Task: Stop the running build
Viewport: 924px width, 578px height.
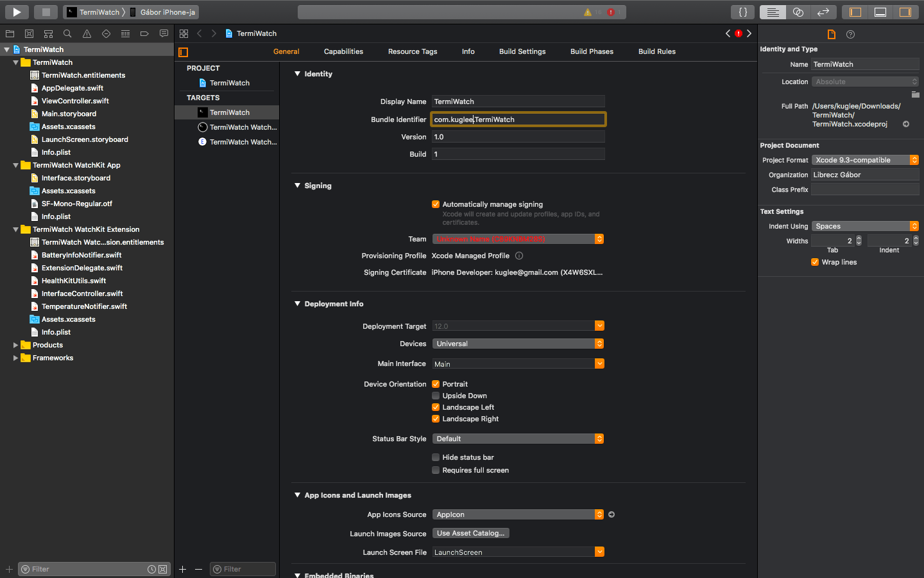Action: point(46,12)
